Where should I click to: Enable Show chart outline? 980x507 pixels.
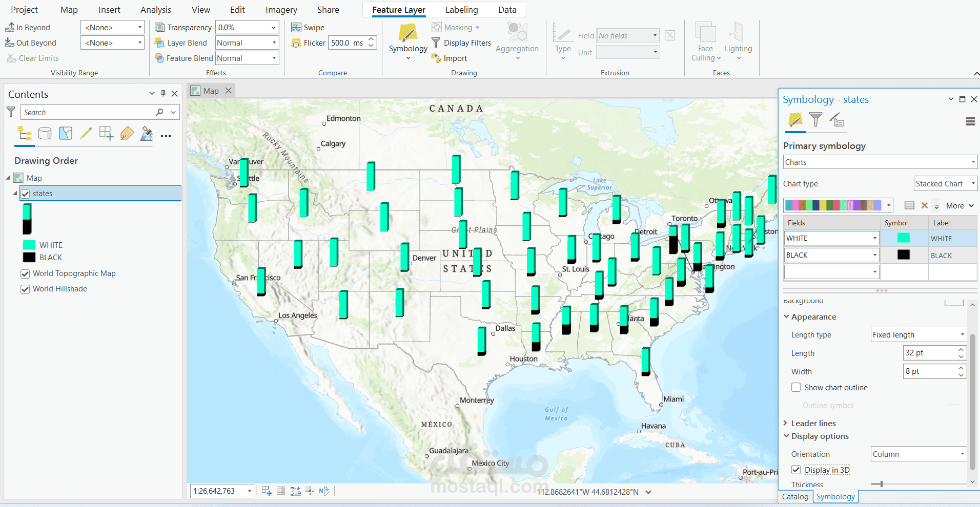click(795, 387)
